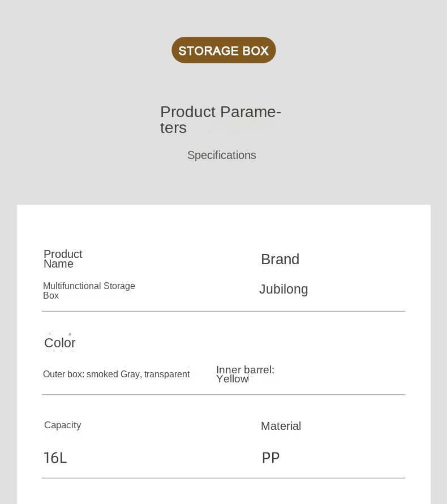The height and width of the screenshot is (504, 447).
Task: Click the 'Outer box:' text prefix
Action: pos(63,374)
